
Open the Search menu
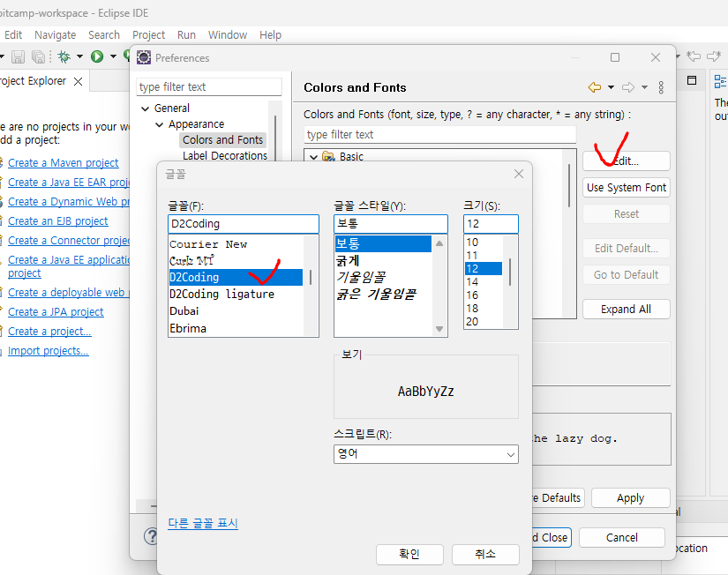pyautogui.click(x=104, y=34)
